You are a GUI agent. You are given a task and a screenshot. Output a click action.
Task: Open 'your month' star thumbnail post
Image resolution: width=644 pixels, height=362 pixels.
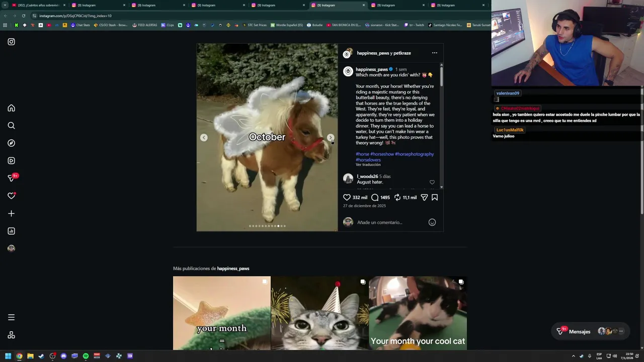click(222, 313)
